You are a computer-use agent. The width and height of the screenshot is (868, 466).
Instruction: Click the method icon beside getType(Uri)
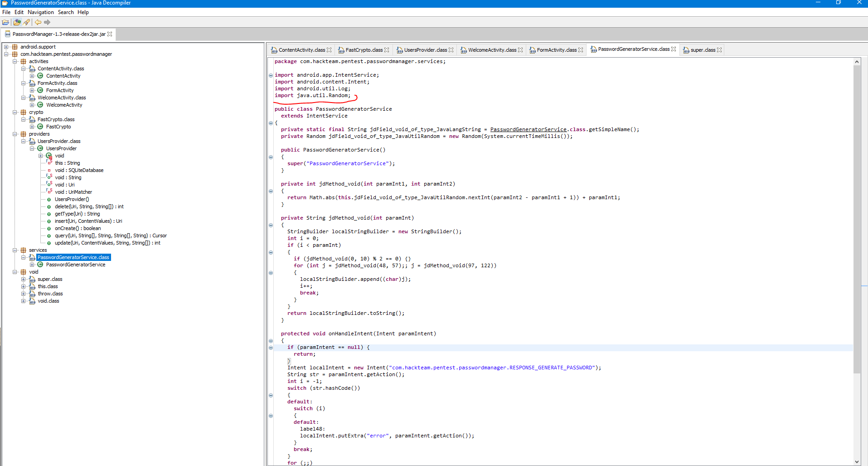click(49, 214)
